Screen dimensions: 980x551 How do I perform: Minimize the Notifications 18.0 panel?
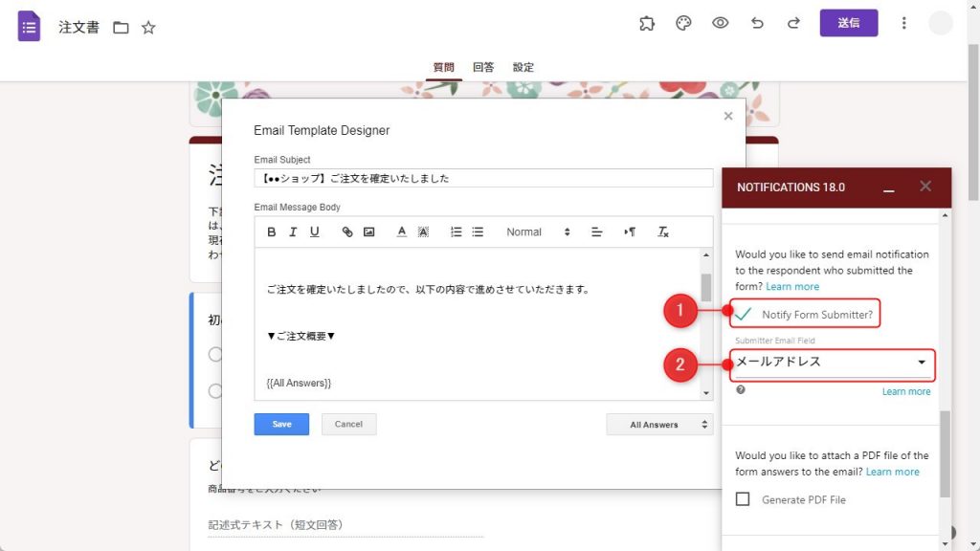pos(889,188)
